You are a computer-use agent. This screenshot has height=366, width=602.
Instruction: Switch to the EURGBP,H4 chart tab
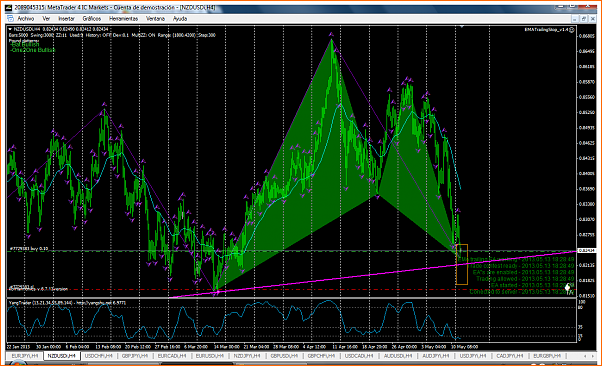pyautogui.click(x=547, y=356)
